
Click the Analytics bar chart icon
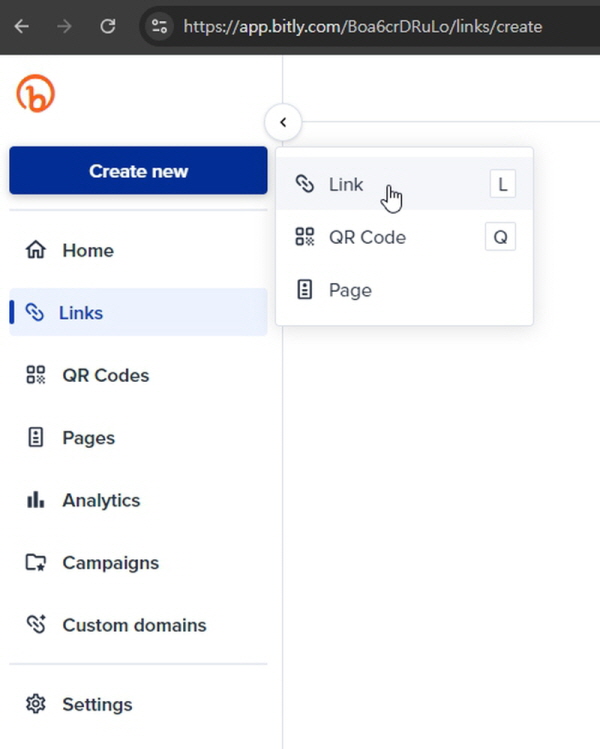click(36, 500)
